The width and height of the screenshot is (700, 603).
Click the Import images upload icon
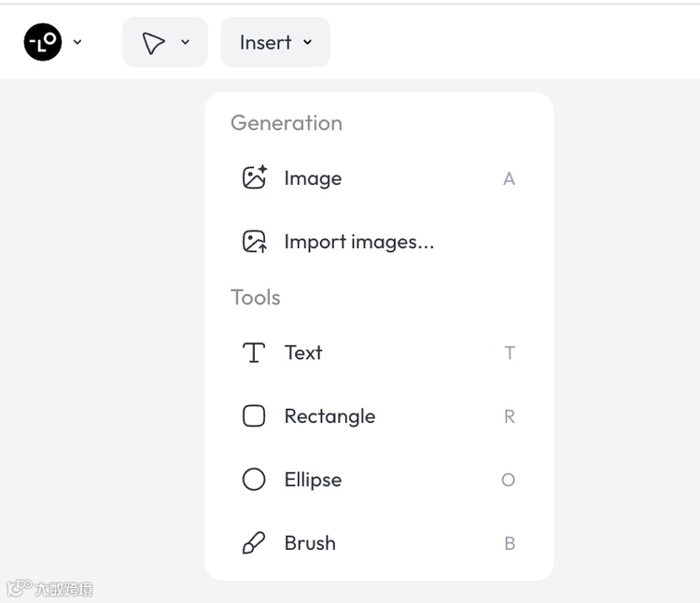(254, 242)
